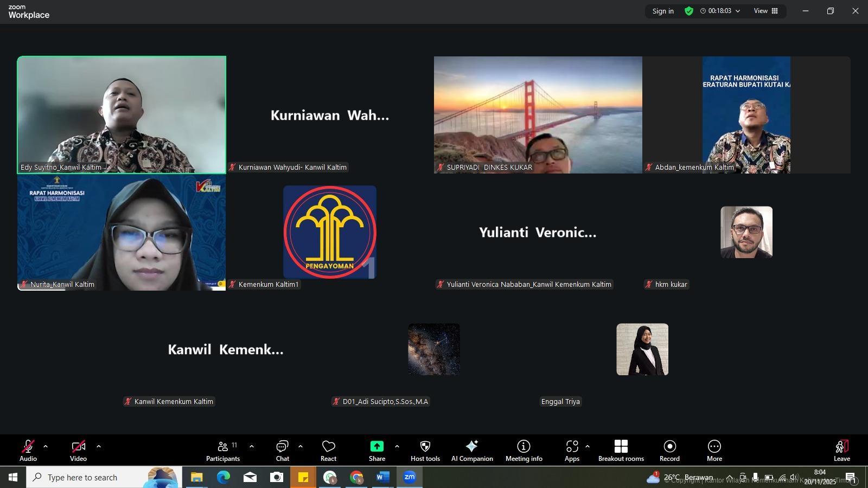
Task: Unmute the microphone Audio toggle
Action: 28,450
